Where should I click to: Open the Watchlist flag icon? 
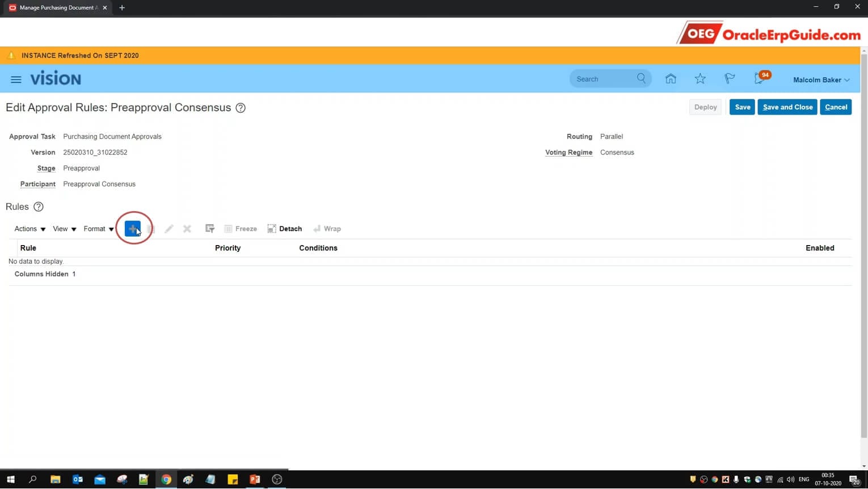point(730,79)
